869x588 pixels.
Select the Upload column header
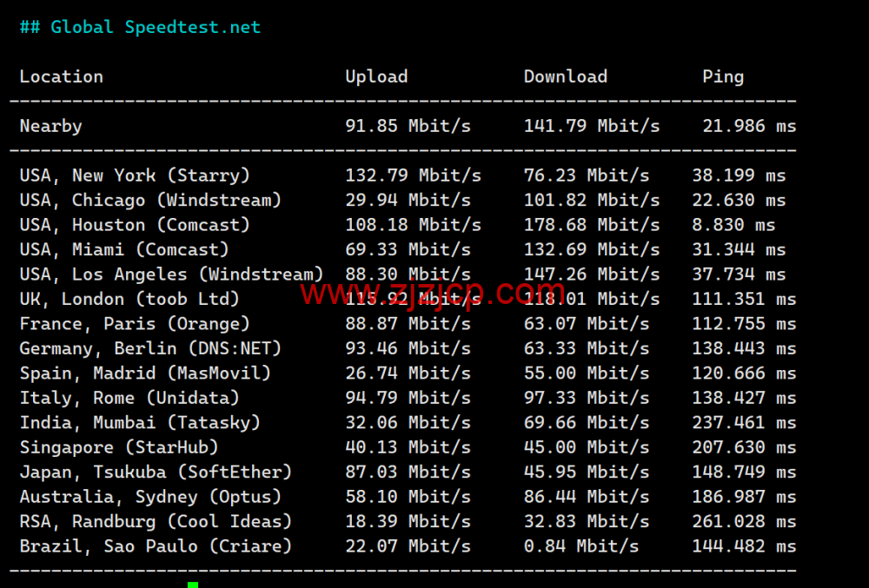[376, 76]
